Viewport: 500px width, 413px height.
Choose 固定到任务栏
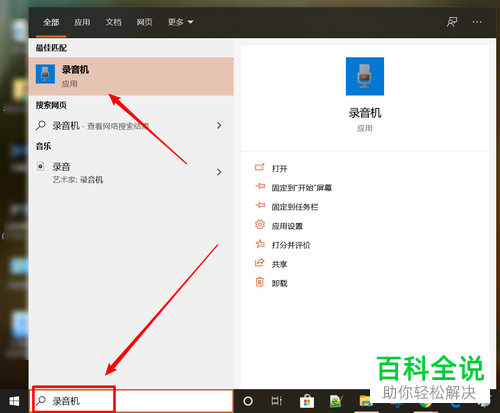(295, 207)
